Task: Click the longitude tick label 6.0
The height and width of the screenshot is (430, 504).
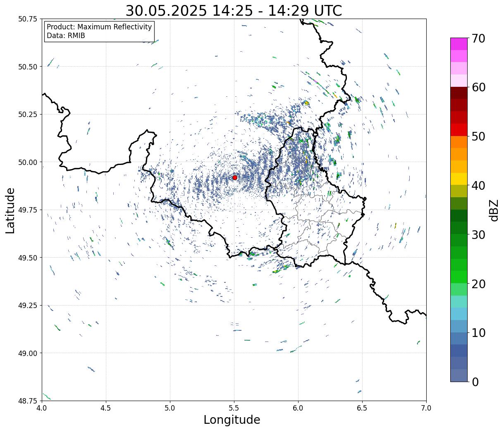Action: [x=298, y=408]
